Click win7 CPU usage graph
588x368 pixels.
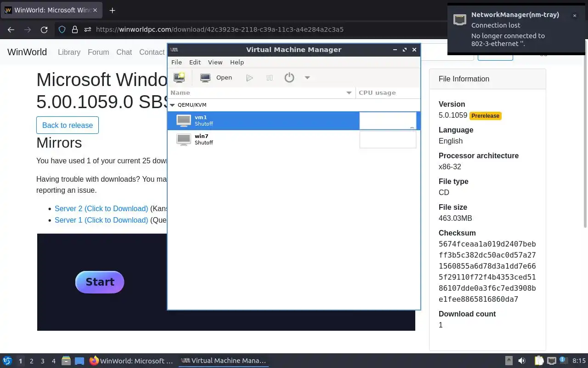tap(388, 139)
